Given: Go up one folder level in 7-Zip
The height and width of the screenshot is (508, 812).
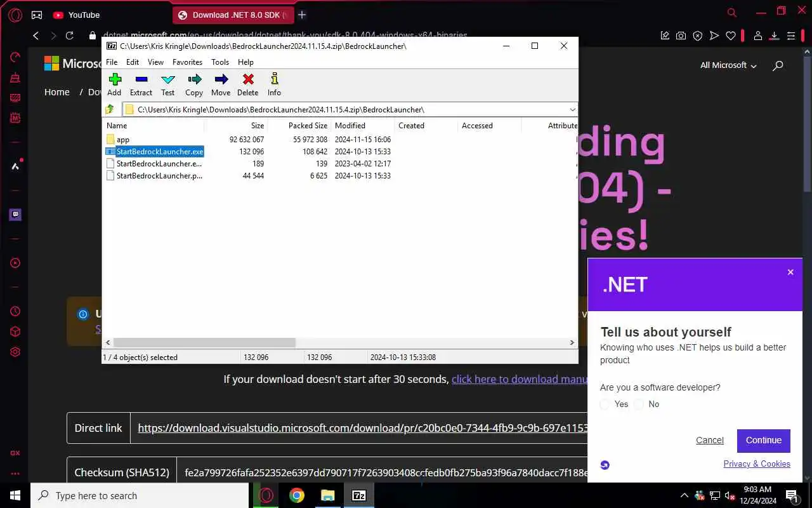Looking at the screenshot, I should point(110,109).
